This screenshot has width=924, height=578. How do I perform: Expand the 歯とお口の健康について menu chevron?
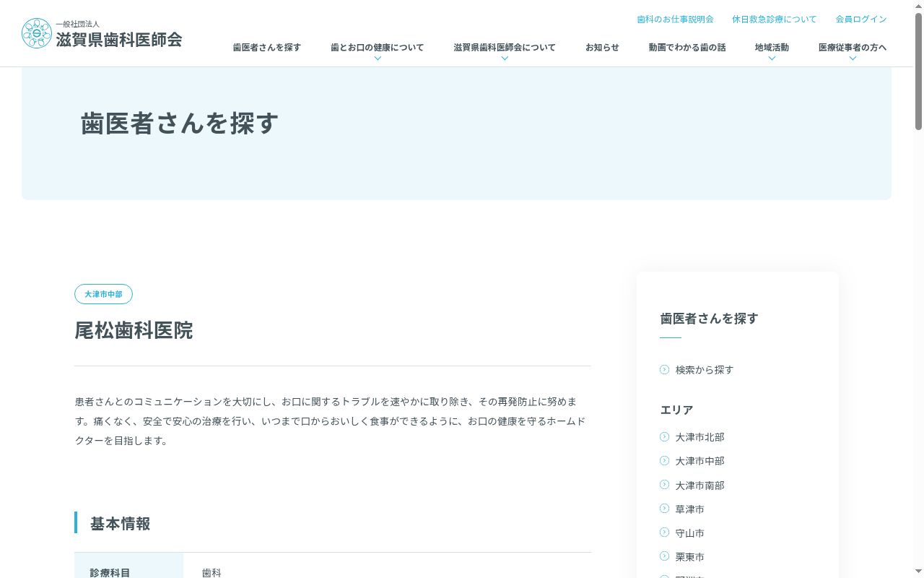378,59
